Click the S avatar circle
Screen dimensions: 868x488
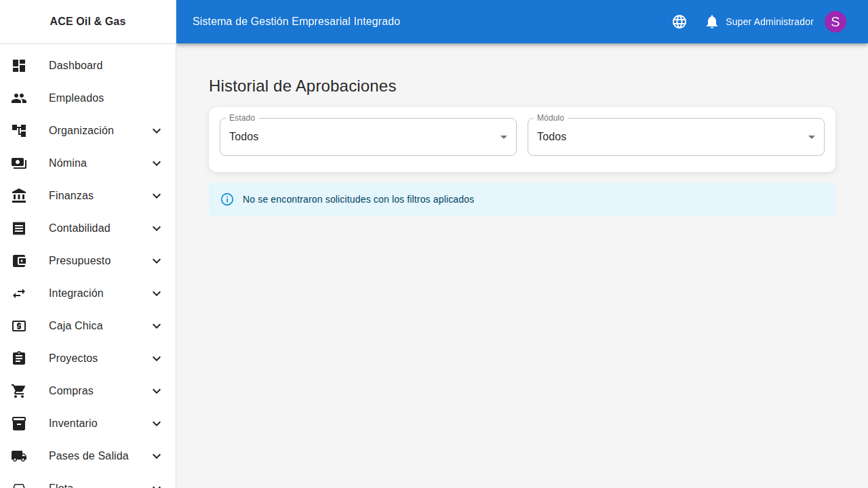tap(835, 22)
